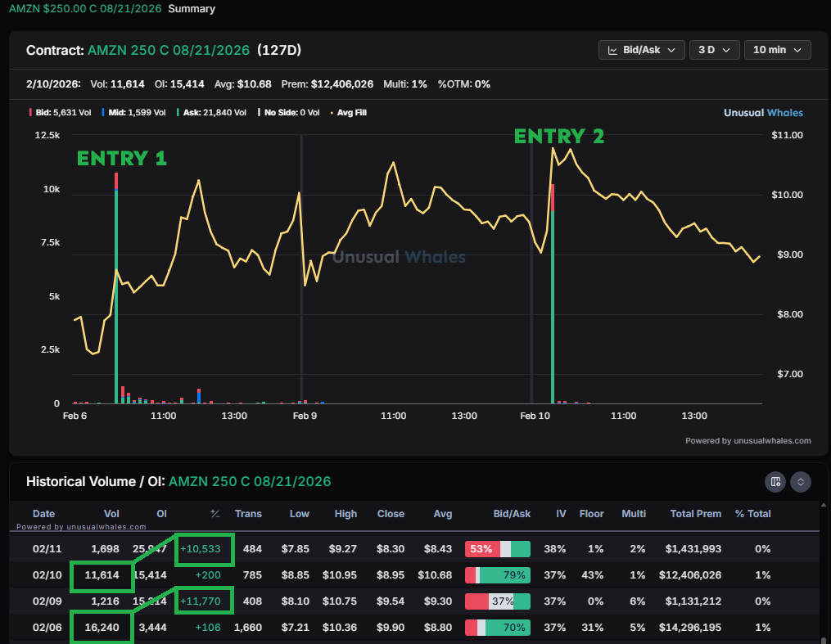Screen dimensions: 831x644
Task: Sort table by Date column header
Action: pos(43,514)
